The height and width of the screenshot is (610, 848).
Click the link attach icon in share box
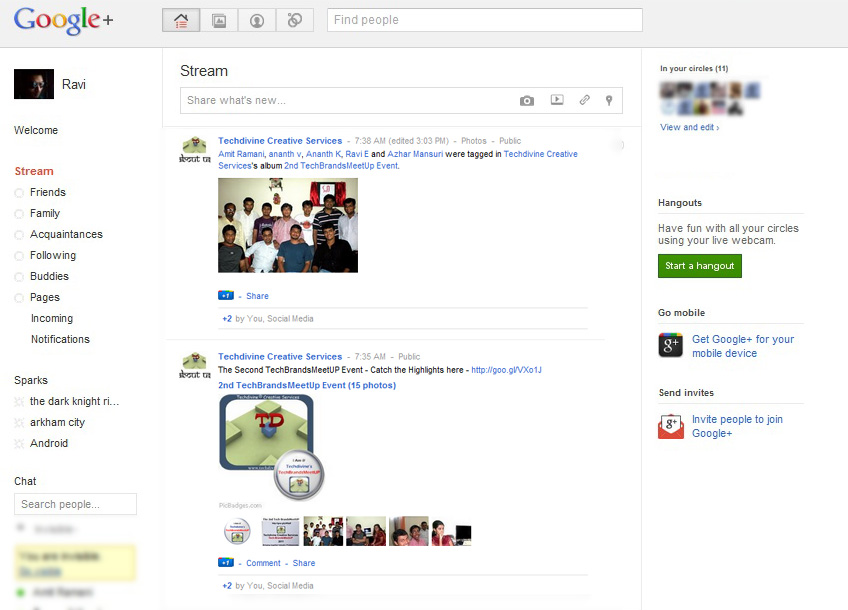585,100
